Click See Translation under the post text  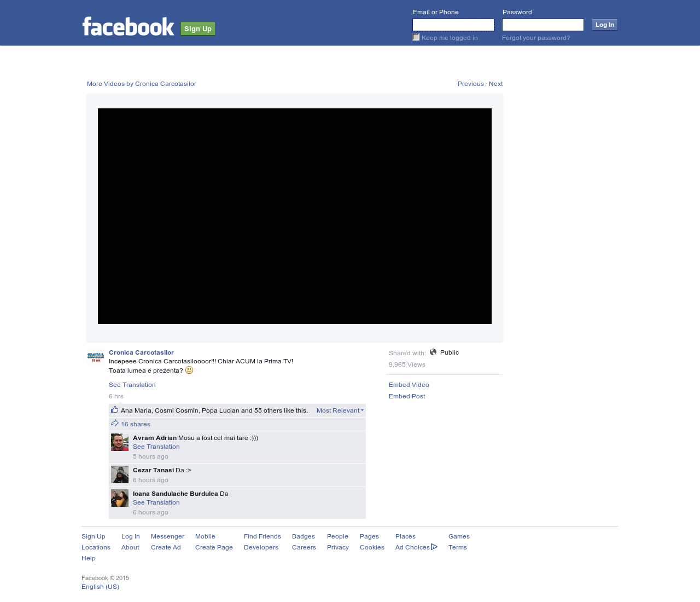[x=132, y=385]
